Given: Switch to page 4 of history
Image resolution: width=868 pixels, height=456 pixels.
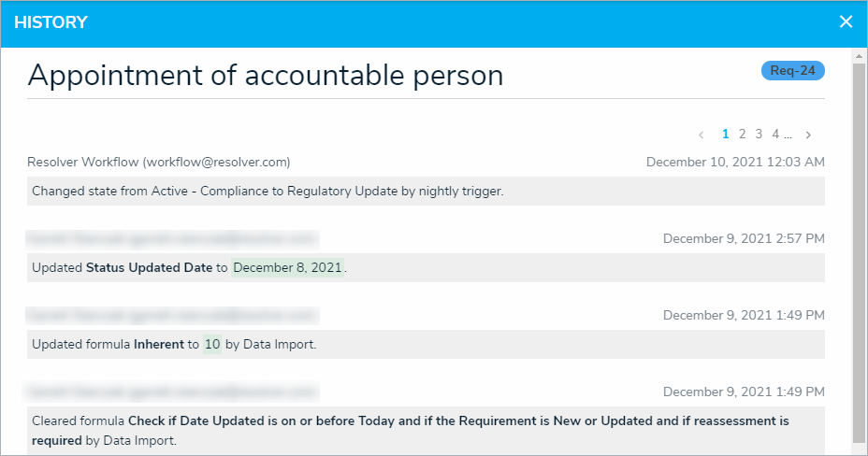Looking at the screenshot, I should click(775, 134).
